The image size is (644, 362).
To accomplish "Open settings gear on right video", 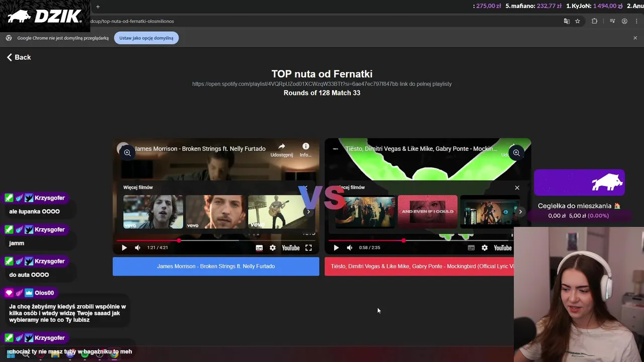I will point(485,248).
